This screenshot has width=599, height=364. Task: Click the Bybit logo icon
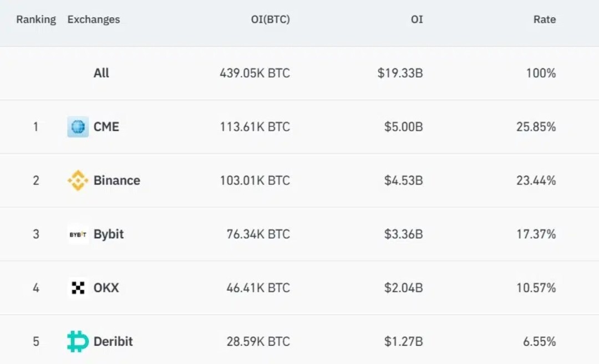point(78,234)
